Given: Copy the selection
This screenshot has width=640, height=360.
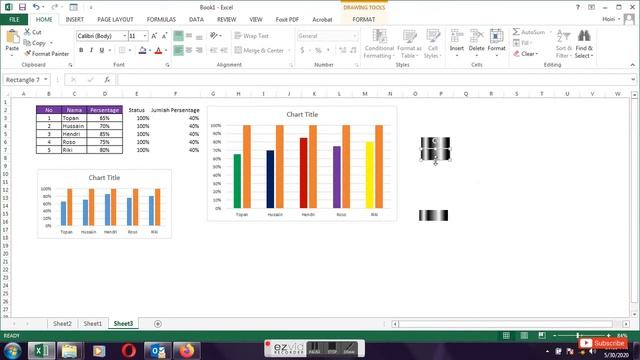Looking at the screenshot, I should point(35,43).
